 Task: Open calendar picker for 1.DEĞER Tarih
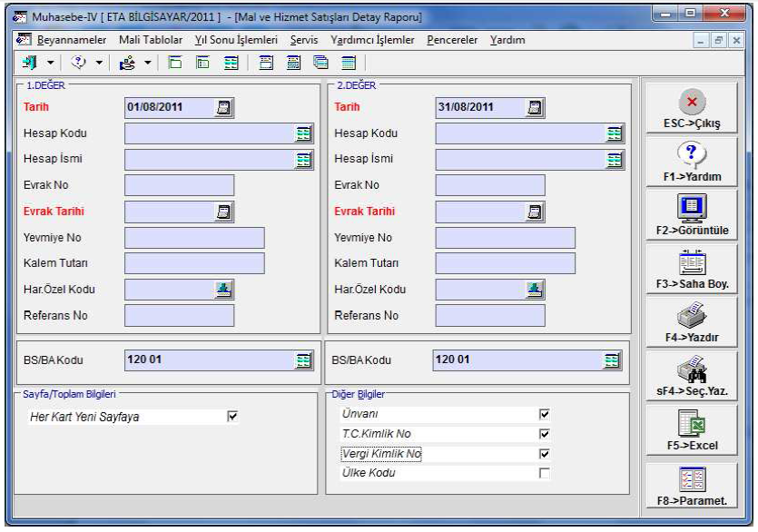click(221, 107)
